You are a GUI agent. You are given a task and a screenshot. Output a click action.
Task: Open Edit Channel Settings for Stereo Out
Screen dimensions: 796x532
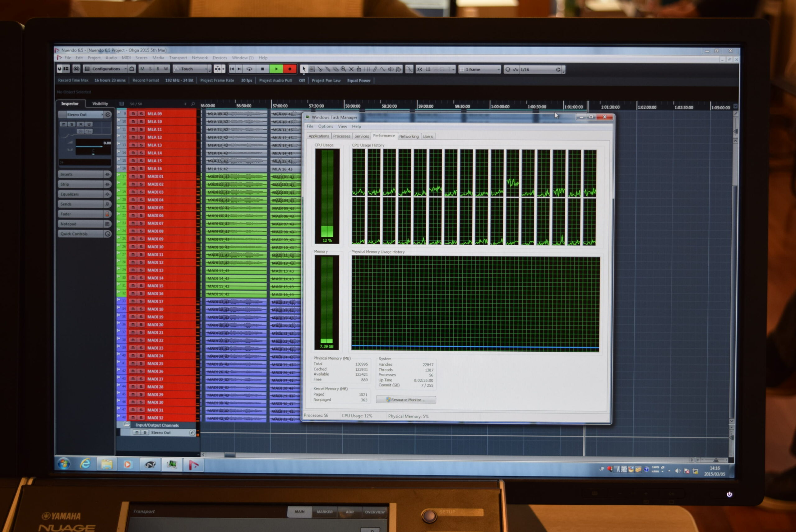click(x=108, y=115)
